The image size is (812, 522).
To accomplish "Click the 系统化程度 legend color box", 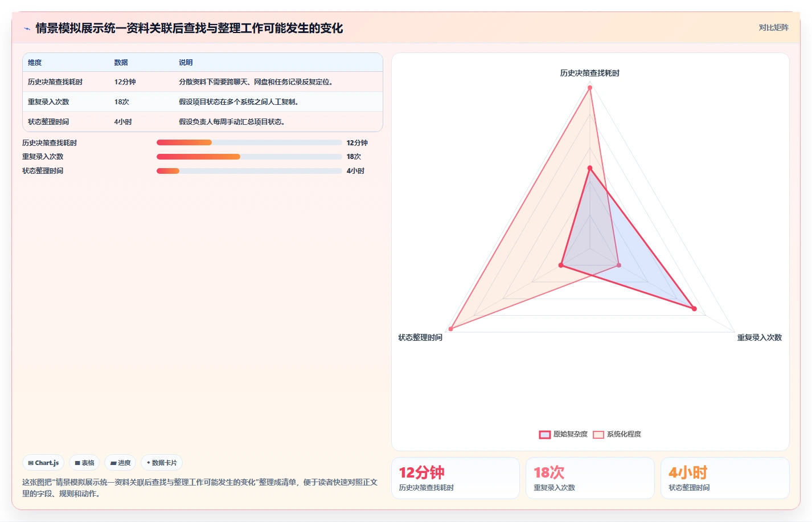I will tap(598, 435).
